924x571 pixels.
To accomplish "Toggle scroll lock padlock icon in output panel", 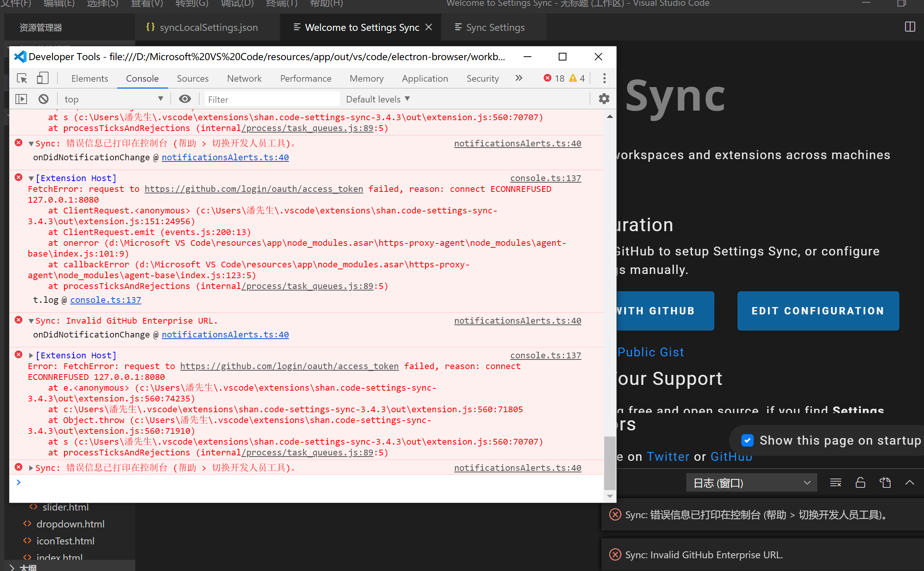I will [860, 482].
